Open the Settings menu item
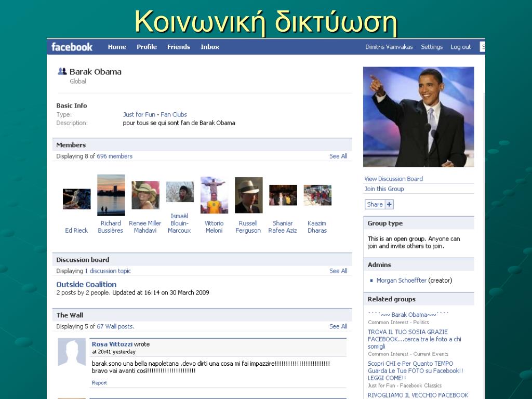 [x=432, y=47]
